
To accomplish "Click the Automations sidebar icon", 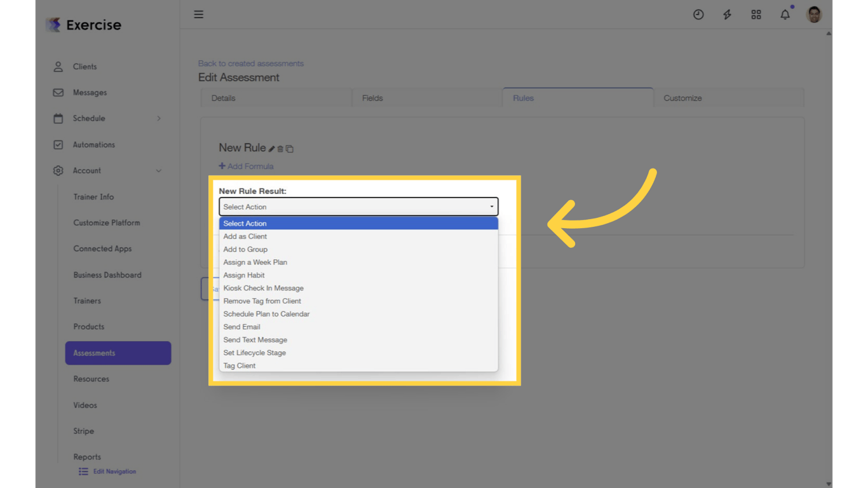I will tap(57, 144).
